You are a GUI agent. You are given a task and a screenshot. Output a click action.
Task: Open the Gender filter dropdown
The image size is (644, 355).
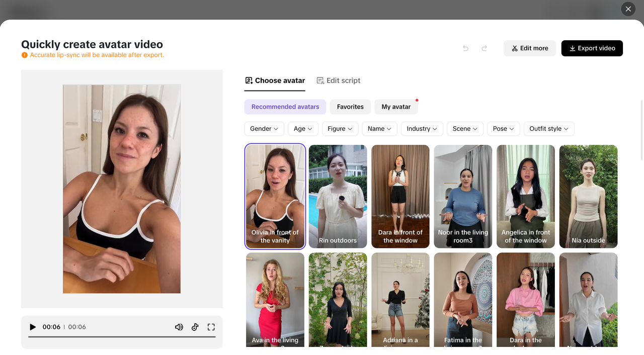click(x=264, y=129)
